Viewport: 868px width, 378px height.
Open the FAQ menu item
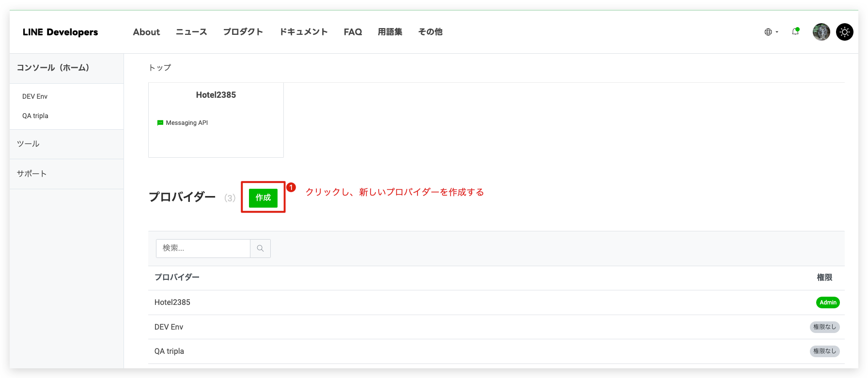[353, 32]
